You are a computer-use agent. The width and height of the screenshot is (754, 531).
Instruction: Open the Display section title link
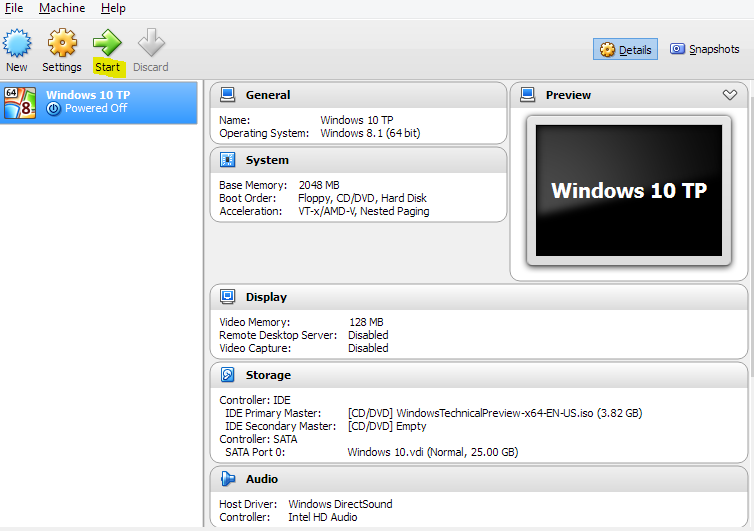click(266, 297)
